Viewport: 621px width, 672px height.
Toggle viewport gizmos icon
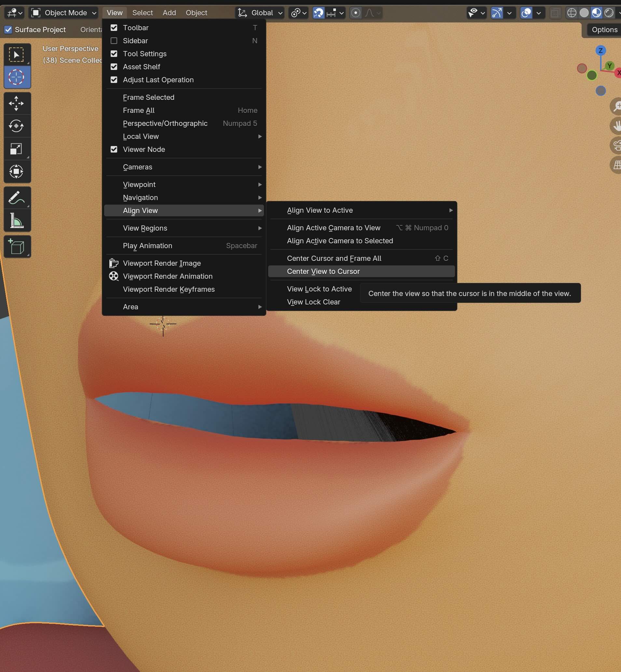coord(497,13)
